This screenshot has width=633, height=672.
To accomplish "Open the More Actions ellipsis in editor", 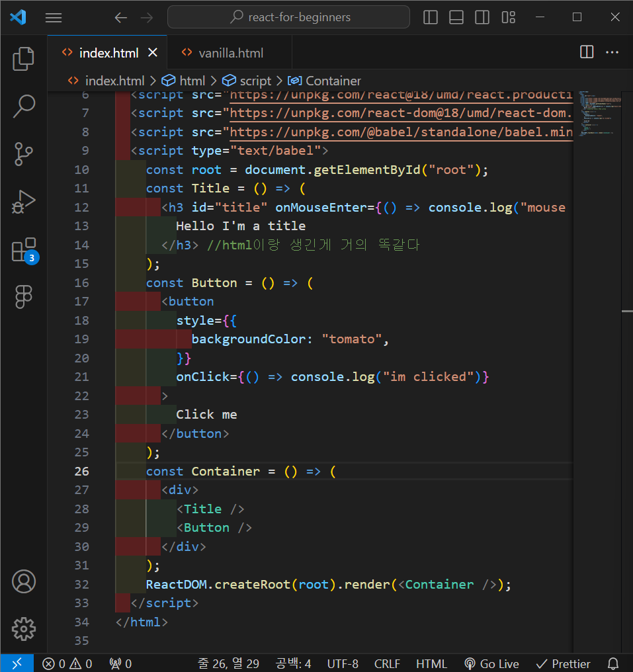I will click(x=612, y=52).
